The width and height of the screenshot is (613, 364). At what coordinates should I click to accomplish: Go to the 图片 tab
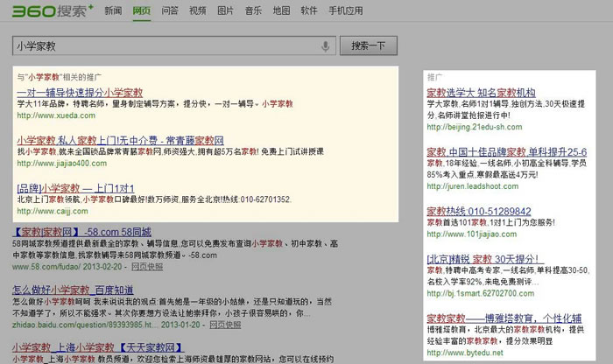click(x=225, y=11)
